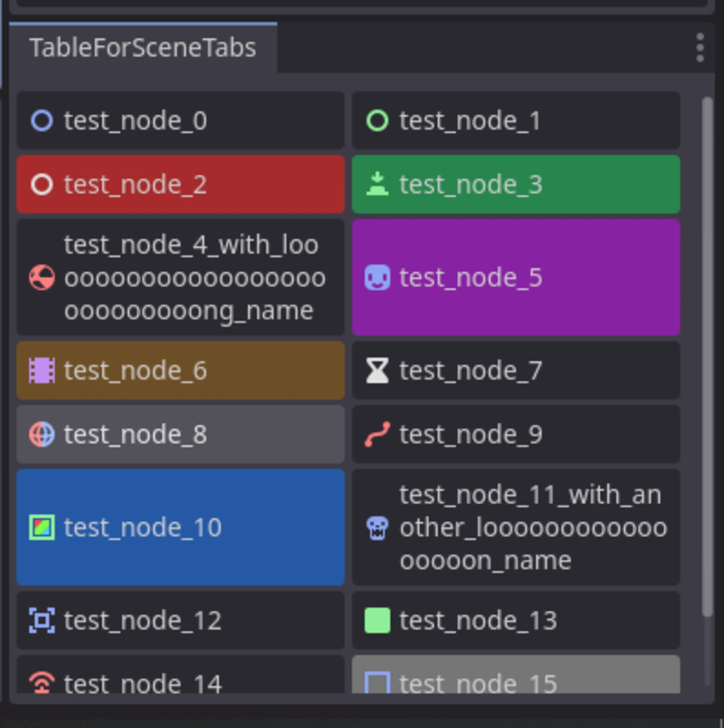
Task: Select the white circle icon on test_node_2
Action: point(42,184)
